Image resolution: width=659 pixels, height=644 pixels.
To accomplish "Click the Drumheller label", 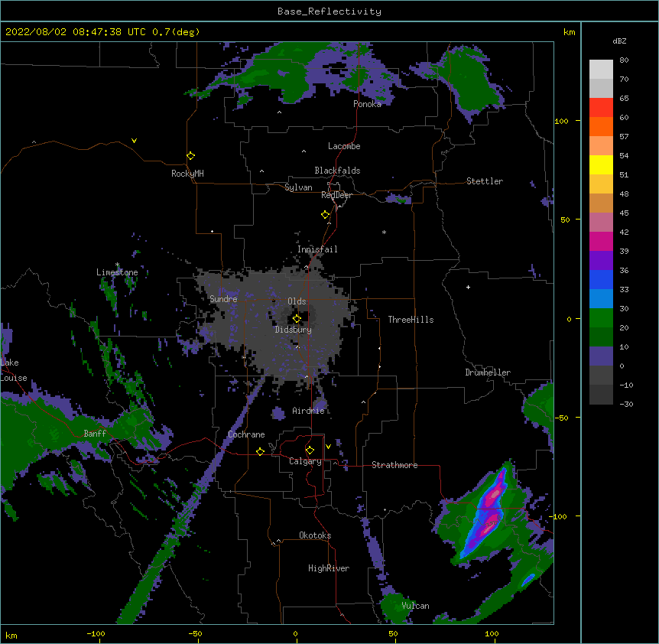I will pyautogui.click(x=488, y=372).
